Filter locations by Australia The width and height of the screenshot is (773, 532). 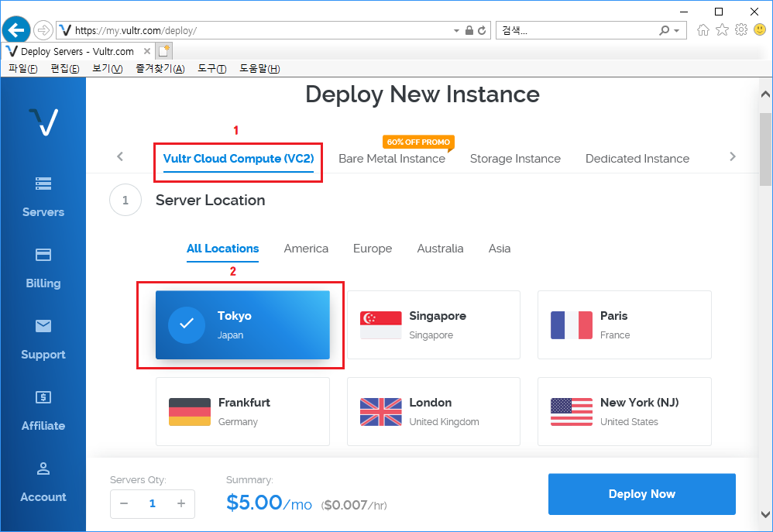pyautogui.click(x=440, y=249)
